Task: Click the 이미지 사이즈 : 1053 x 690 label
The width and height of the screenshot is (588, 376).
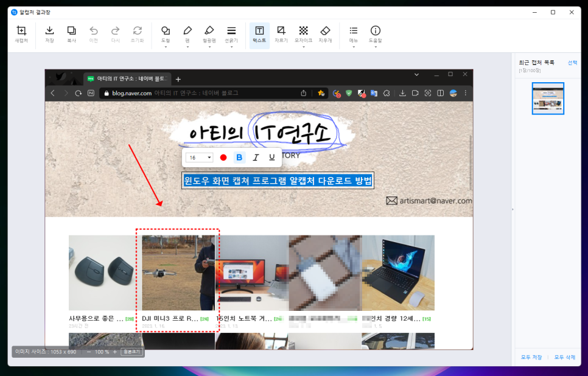Action: point(46,352)
